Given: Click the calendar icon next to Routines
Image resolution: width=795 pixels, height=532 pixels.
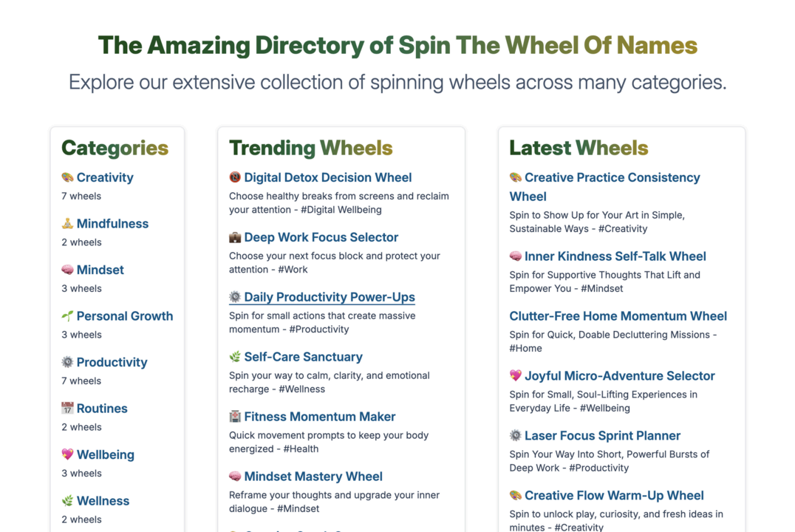Looking at the screenshot, I should tap(67, 408).
